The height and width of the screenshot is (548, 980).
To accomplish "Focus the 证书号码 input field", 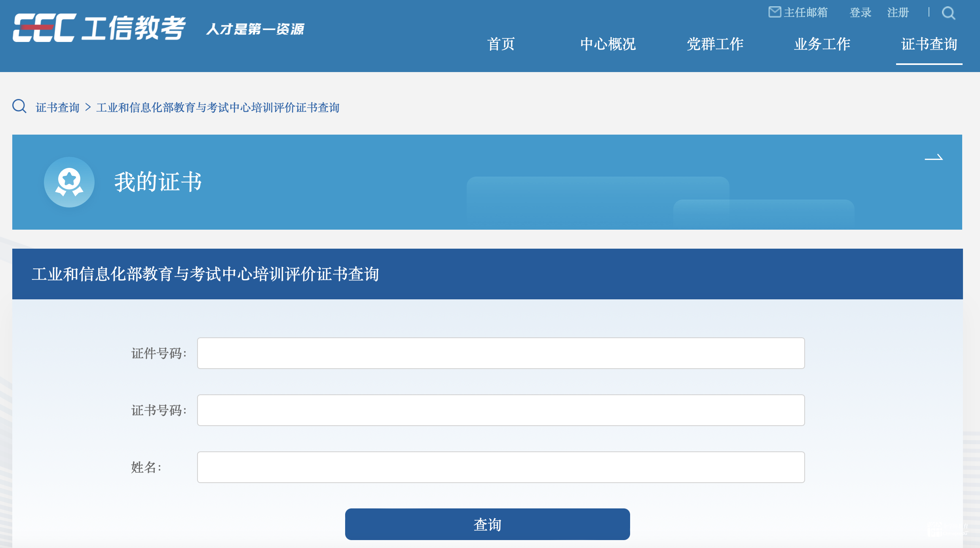I will click(501, 410).
